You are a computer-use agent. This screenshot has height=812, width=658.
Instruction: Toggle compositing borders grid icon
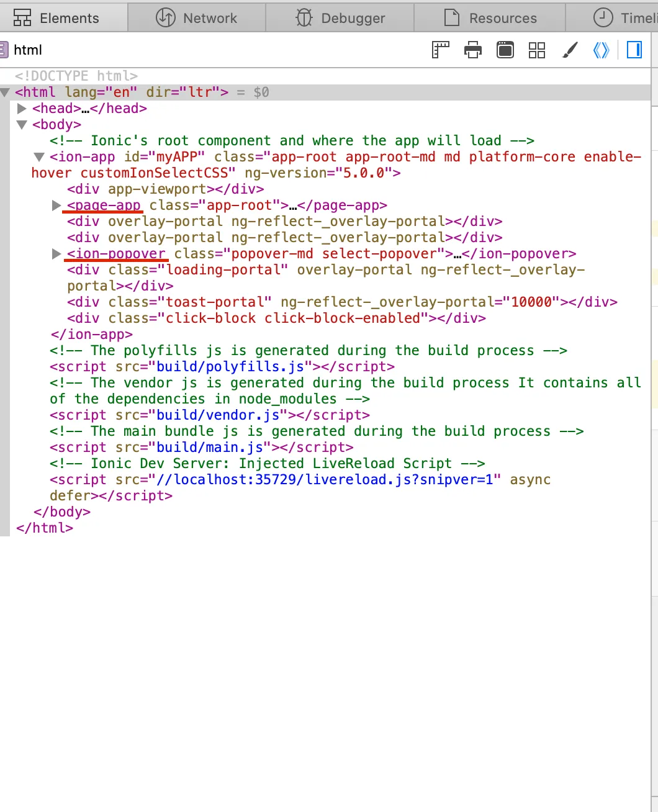tap(537, 50)
